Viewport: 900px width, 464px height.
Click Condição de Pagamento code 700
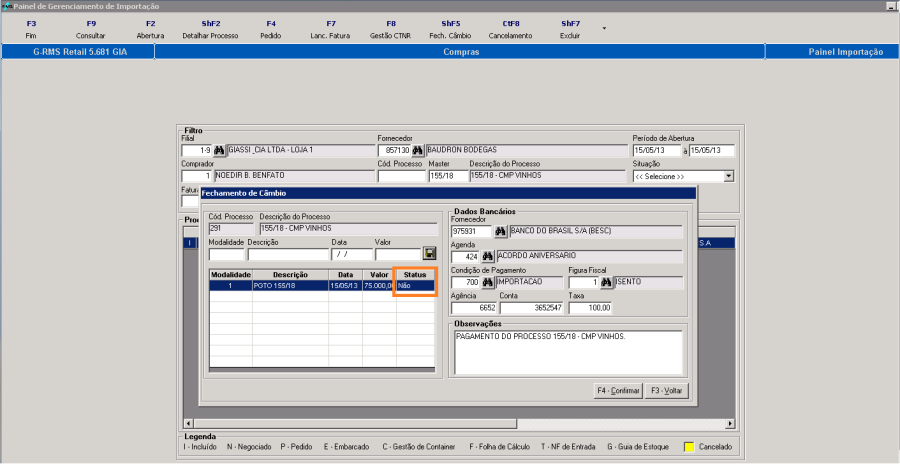pyautogui.click(x=465, y=283)
